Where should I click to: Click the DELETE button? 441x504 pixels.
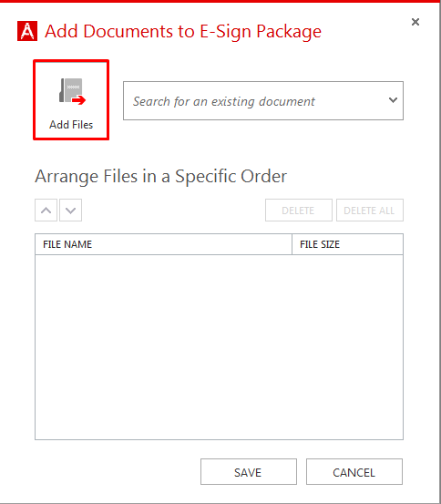point(299,211)
